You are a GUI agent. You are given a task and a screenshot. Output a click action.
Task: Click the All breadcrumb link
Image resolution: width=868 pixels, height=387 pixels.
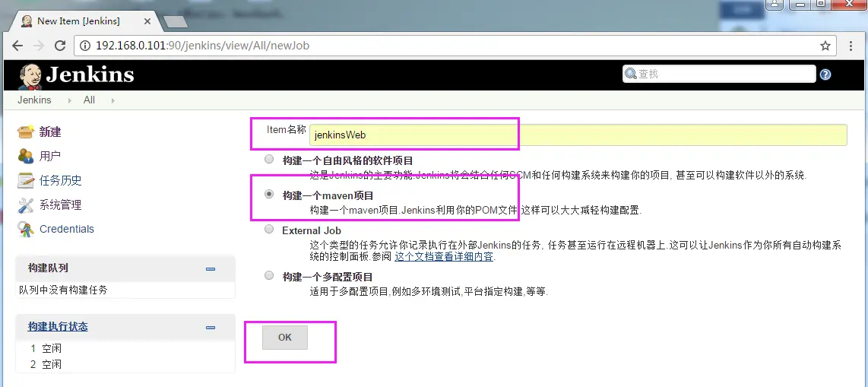tap(89, 100)
